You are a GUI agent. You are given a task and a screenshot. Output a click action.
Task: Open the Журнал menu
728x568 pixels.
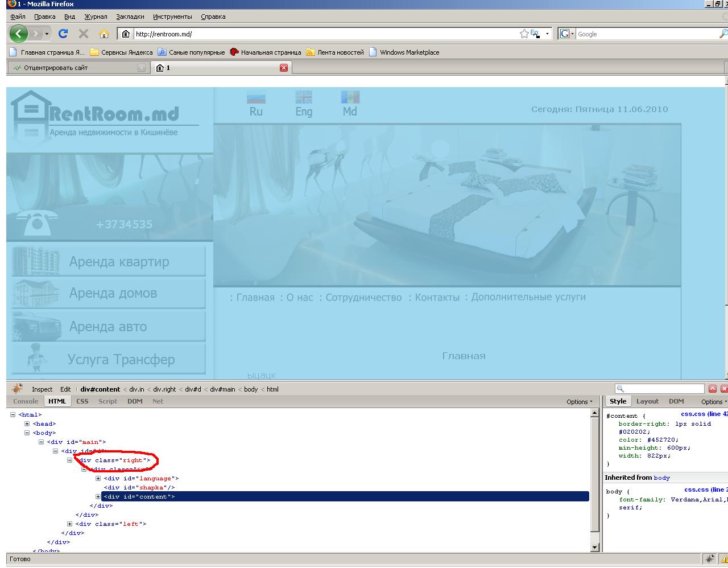[x=96, y=17]
